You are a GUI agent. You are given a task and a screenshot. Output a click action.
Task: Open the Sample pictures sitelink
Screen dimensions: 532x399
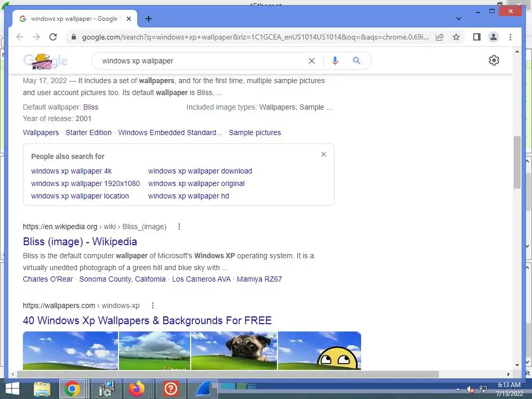pos(255,132)
